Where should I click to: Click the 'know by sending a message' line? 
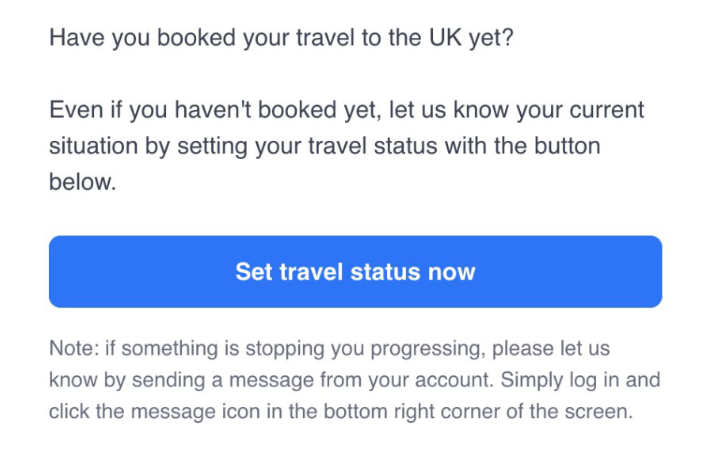coord(355,380)
